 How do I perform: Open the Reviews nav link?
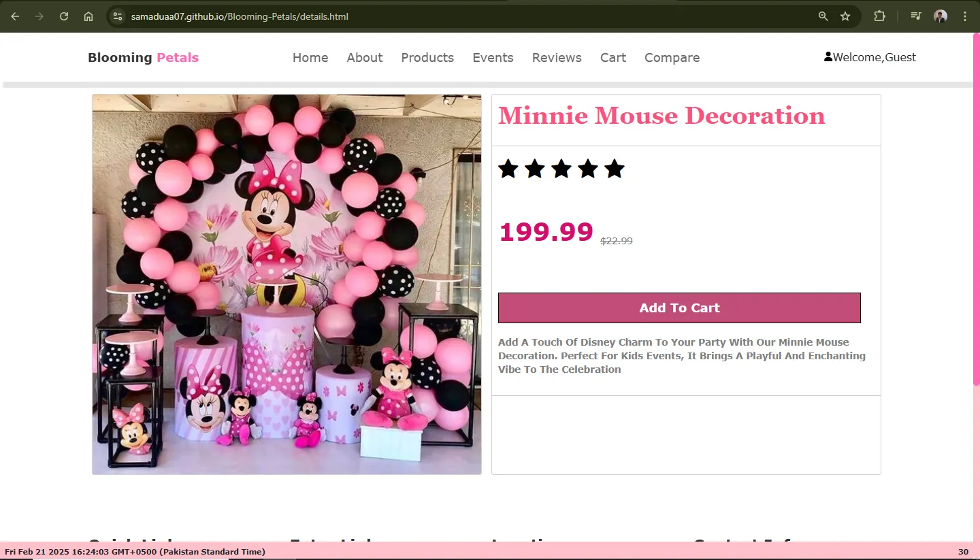557,58
